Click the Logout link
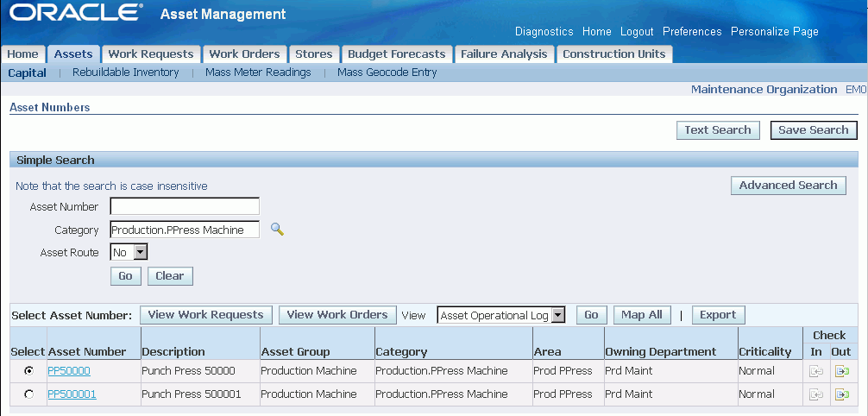This screenshot has height=416, width=868. [637, 32]
